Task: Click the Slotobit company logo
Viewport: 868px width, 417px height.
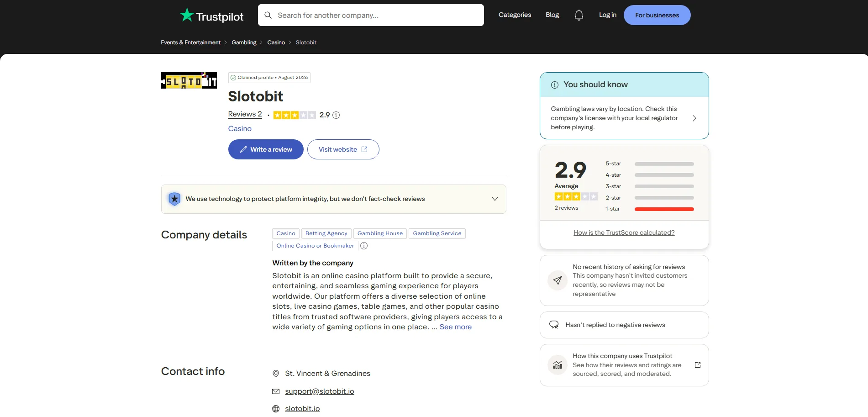Action: [189, 80]
